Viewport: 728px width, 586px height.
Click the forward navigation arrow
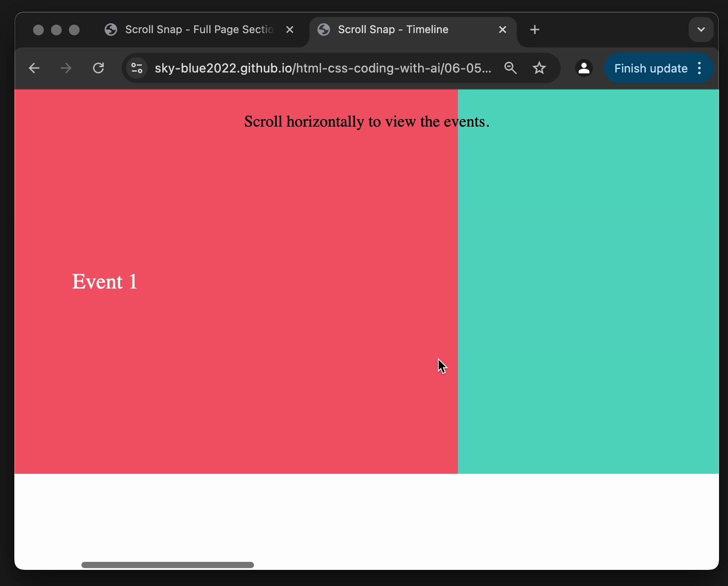[x=66, y=68]
